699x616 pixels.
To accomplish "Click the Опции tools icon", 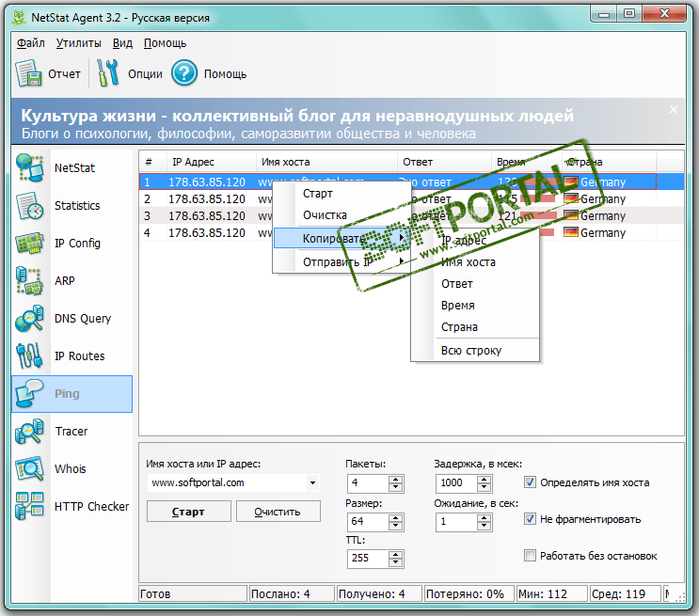I will click(108, 73).
